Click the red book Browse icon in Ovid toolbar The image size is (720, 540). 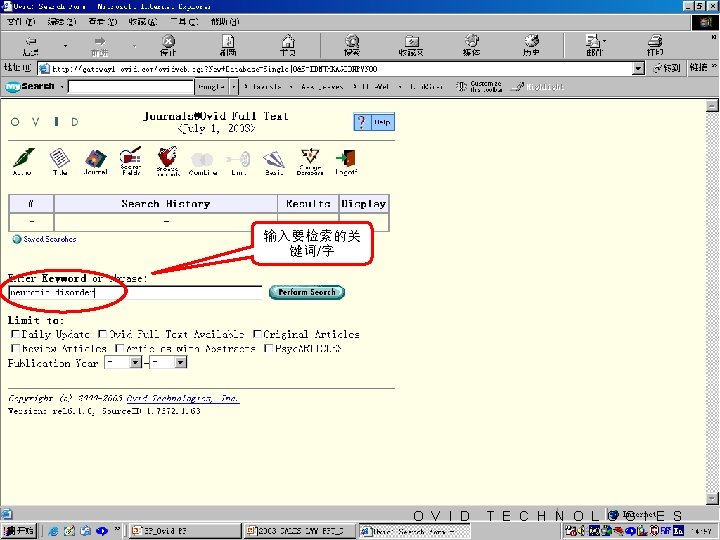pos(168,161)
